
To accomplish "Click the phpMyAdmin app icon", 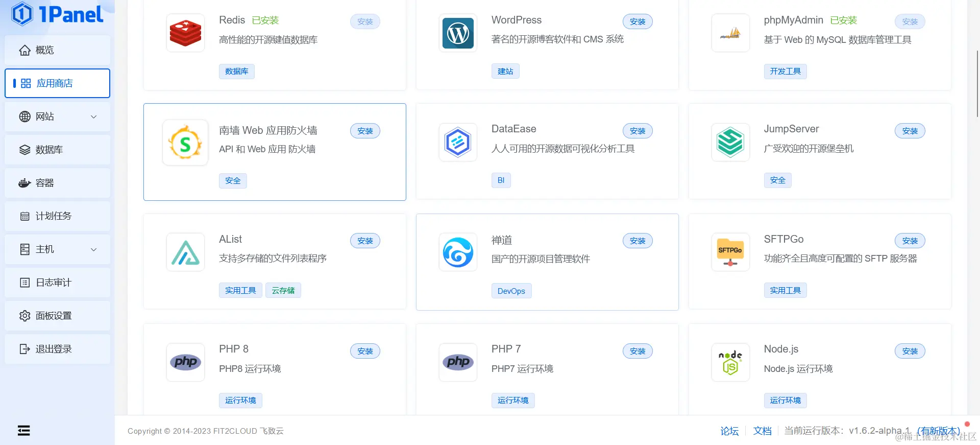I will pos(730,33).
